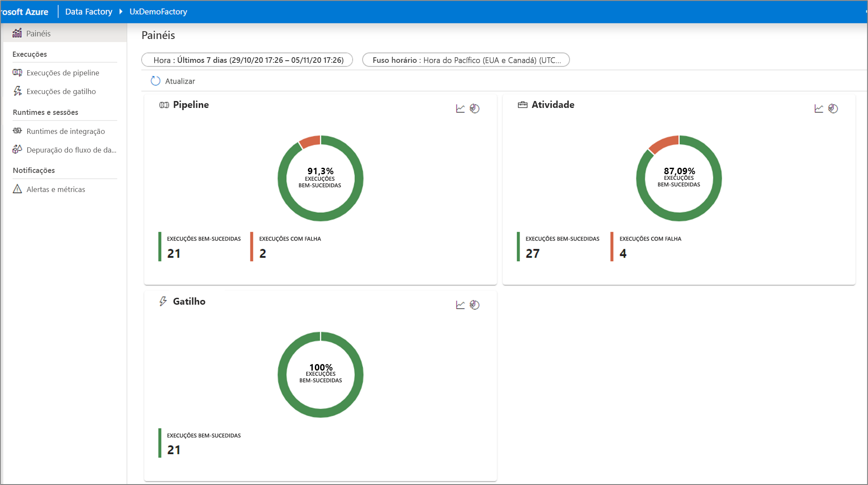The image size is (868, 485).
Task: Click the Runtimes e sessões section heading
Action: click(45, 112)
